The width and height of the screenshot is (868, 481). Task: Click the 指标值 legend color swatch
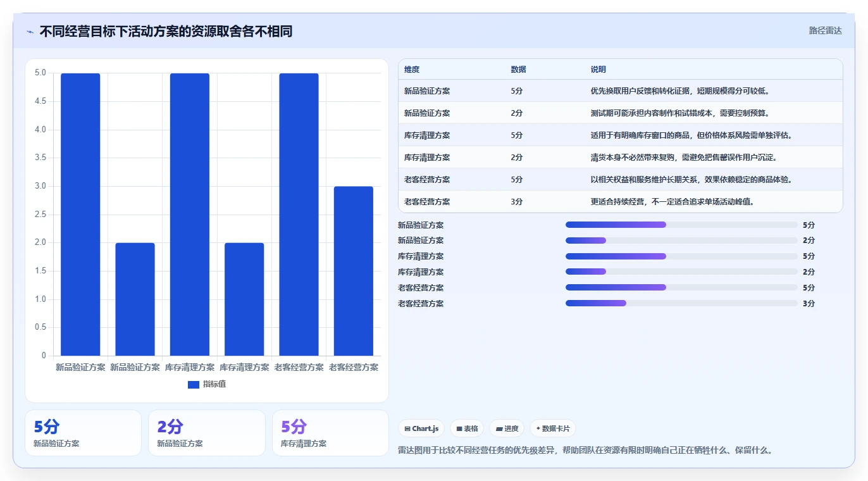[x=194, y=384]
